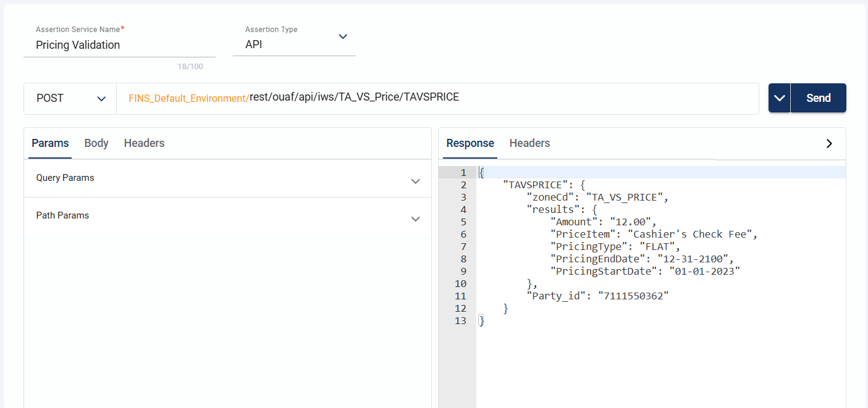Click the right arrow in response panel

click(829, 143)
